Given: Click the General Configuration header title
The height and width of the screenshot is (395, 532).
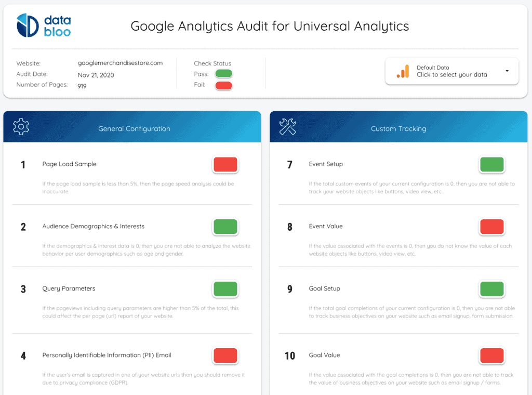Looking at the screenshot, I should (x=135, y=128).
